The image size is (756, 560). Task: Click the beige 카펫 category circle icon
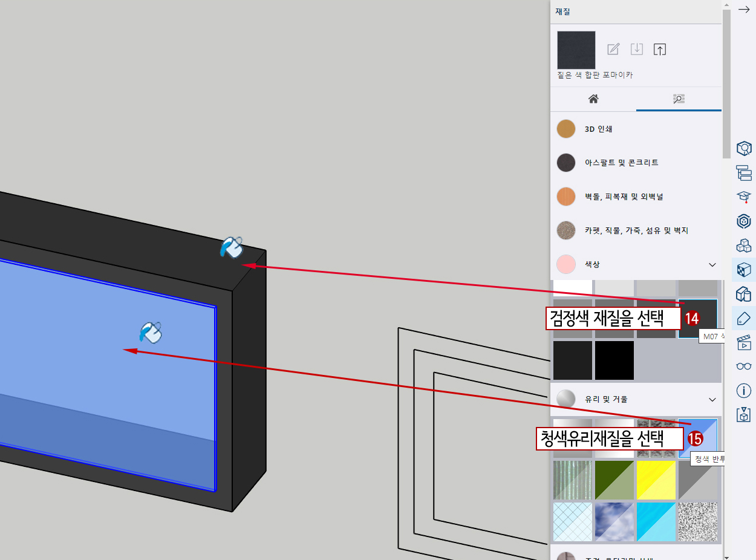pos(566,230)
